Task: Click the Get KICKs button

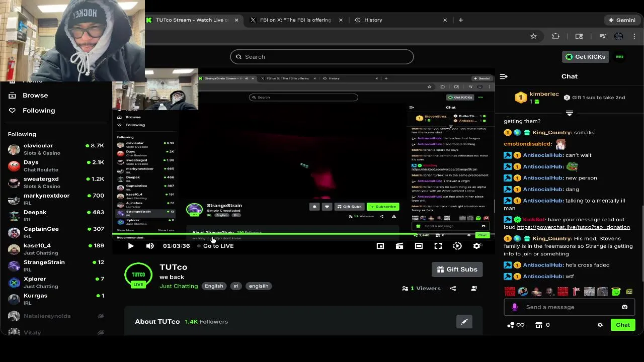Action: pos(586,57)
